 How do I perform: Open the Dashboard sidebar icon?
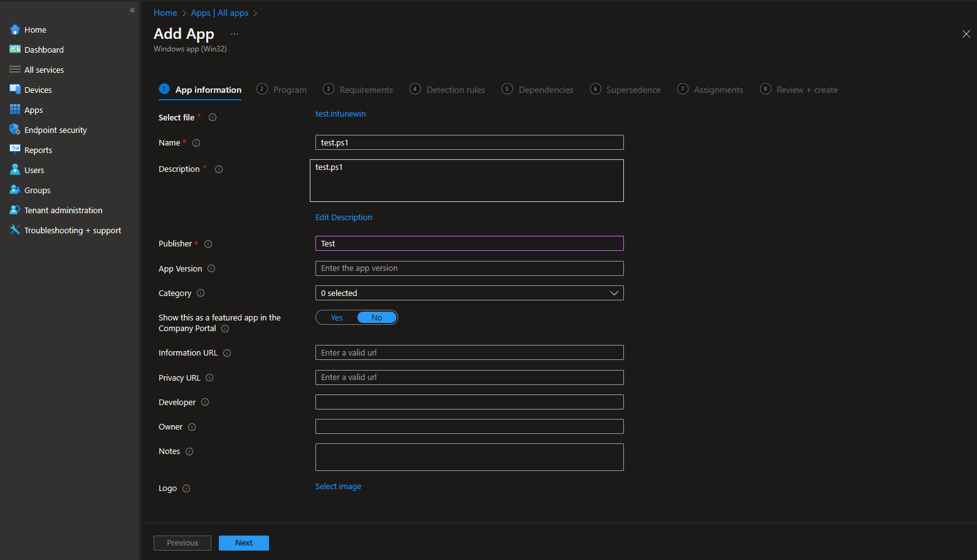click(x=15, y=50)
